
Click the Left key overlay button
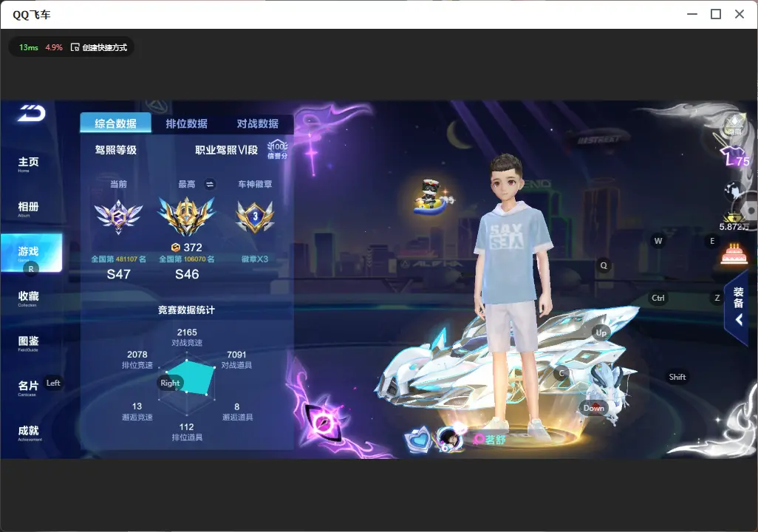point(53,383)
